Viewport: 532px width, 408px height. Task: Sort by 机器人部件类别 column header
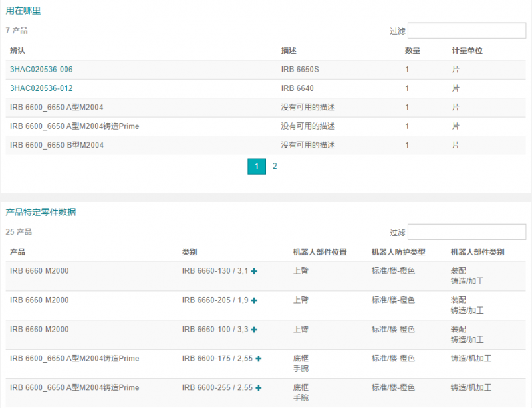[477, 252]
